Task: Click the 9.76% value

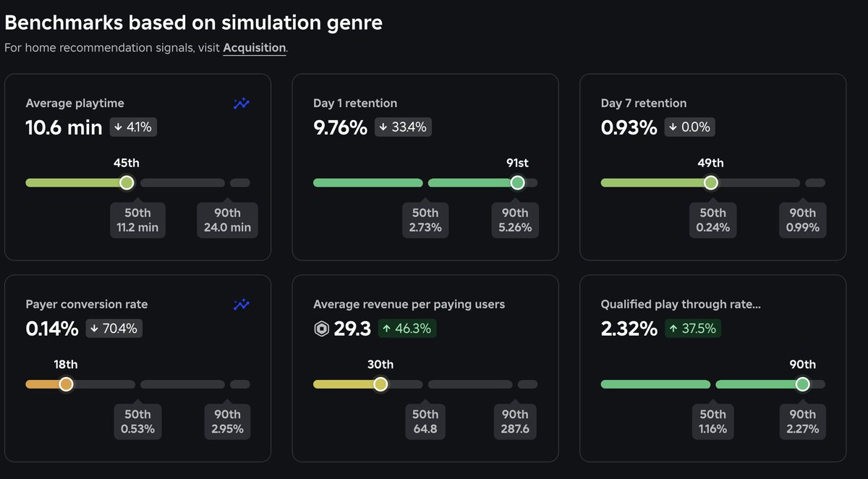Action: coord(341,127)
